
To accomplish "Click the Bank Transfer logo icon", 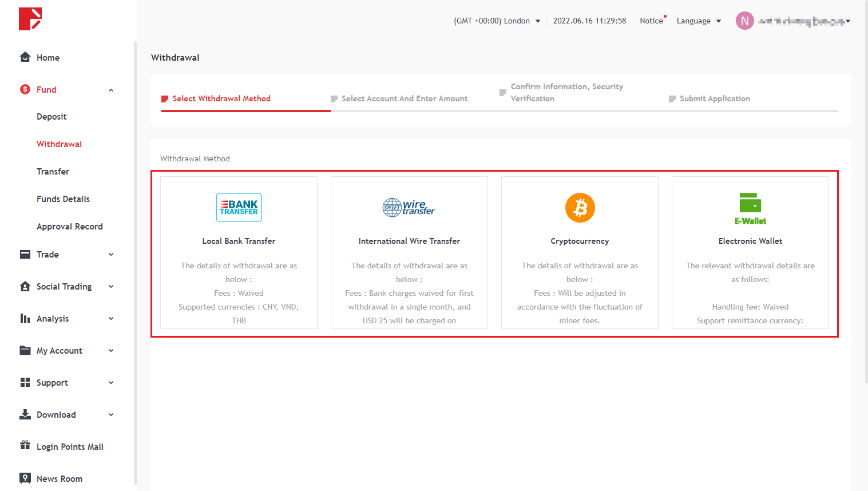I will pyautogui.click(x=239, y=207).
